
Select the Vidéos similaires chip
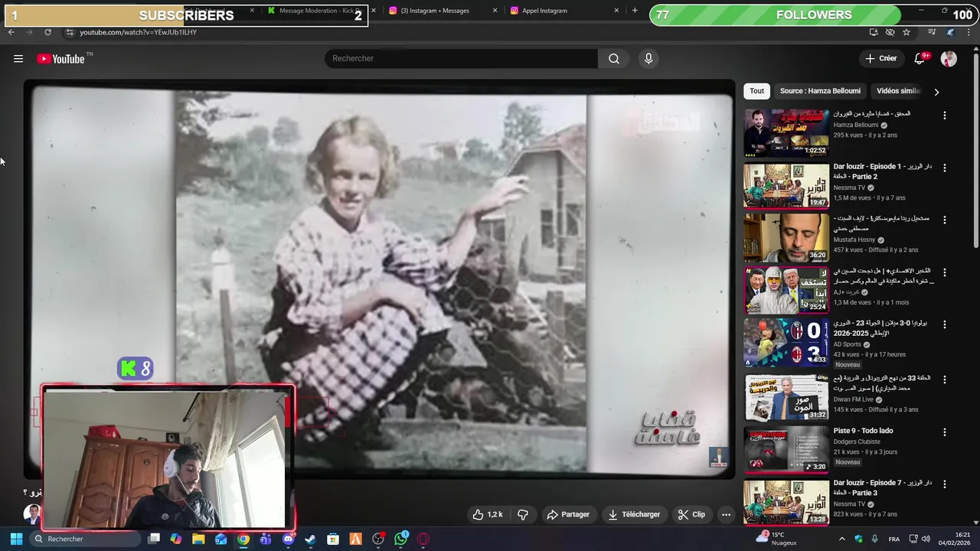coord(898,91)
